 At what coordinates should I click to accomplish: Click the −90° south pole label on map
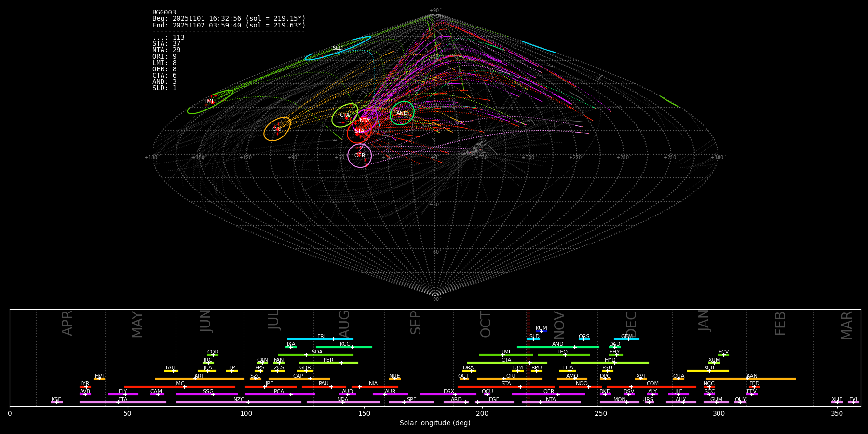(x=435, y=299)
